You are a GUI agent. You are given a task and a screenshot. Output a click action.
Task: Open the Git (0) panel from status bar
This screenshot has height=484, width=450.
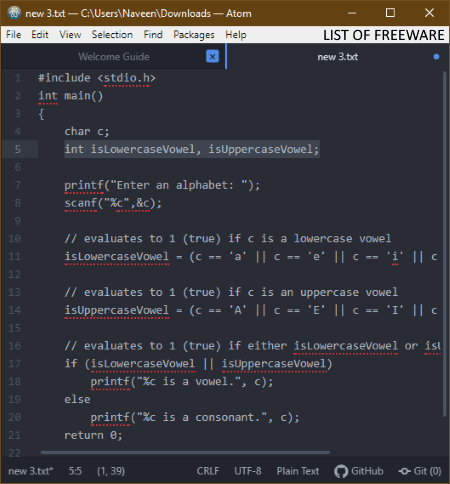[420, 471]
